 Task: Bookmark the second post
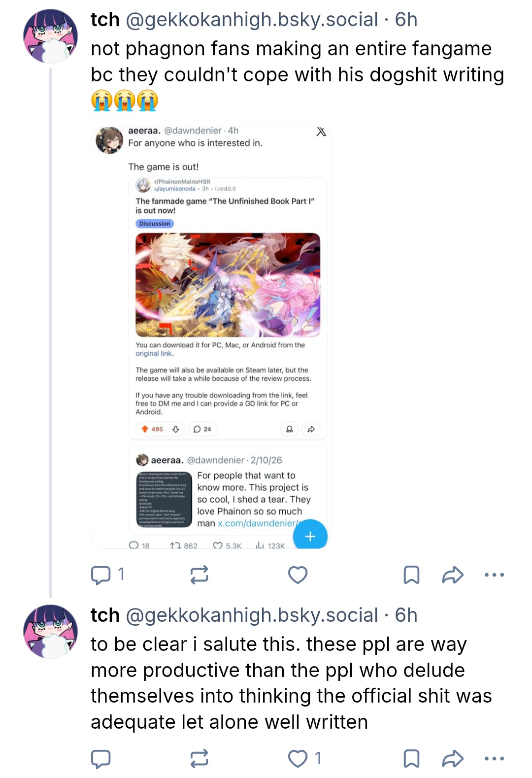[411, 759]
